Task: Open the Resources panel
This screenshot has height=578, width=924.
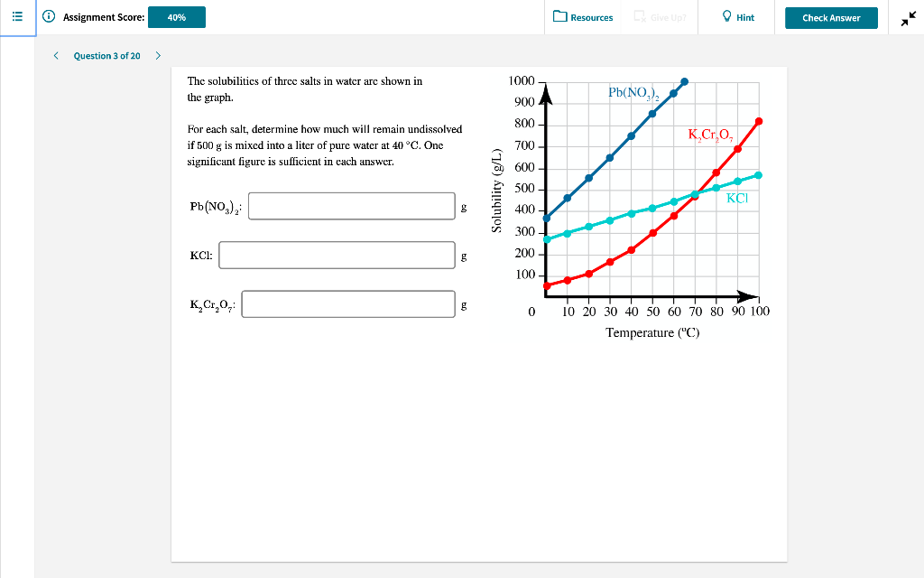Action: click(x=583, y=16)
